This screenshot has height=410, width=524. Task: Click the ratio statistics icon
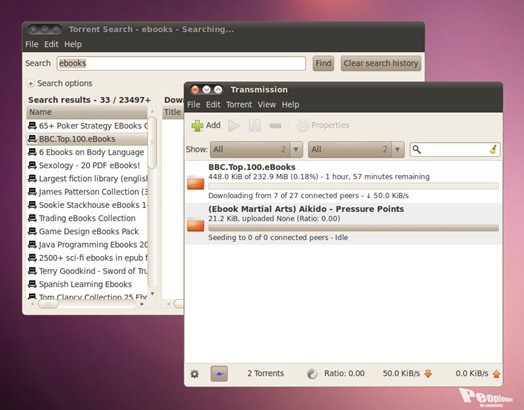[312, 374]
